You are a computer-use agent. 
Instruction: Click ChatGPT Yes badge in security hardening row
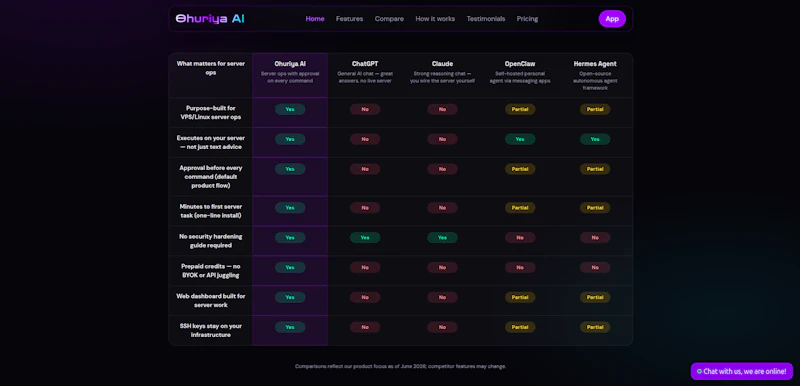tap(365, 238)
